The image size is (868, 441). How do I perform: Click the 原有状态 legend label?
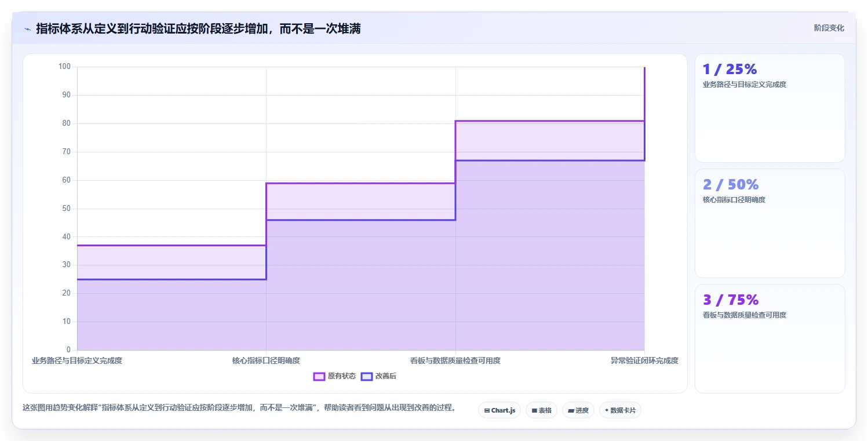pyautogui.click(x=342, y=376)
